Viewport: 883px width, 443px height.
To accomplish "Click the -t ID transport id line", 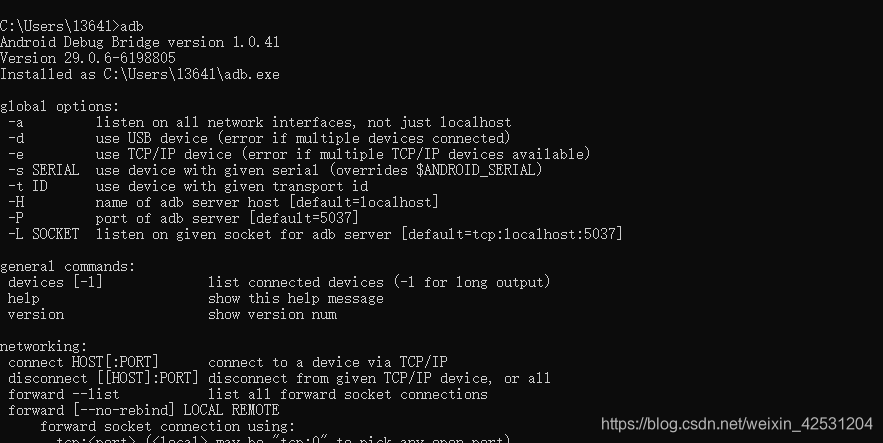I will click(188, 186).
